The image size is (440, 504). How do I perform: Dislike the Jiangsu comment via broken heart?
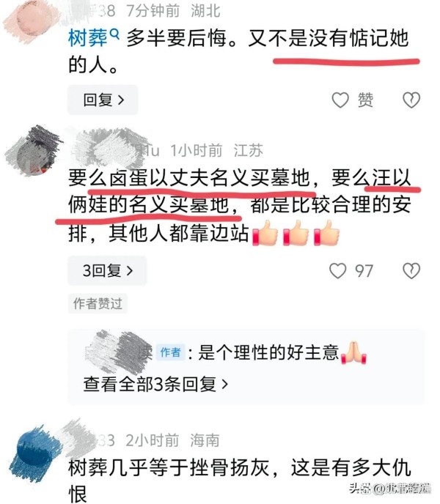tap(411, 270)
